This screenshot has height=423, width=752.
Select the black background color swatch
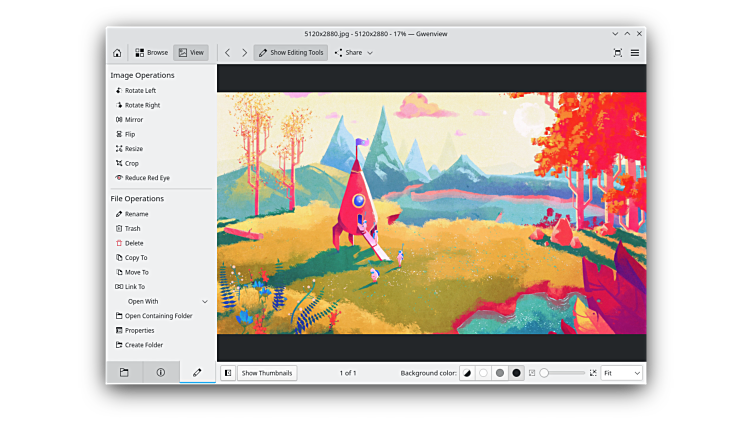(x=516, y=373)
